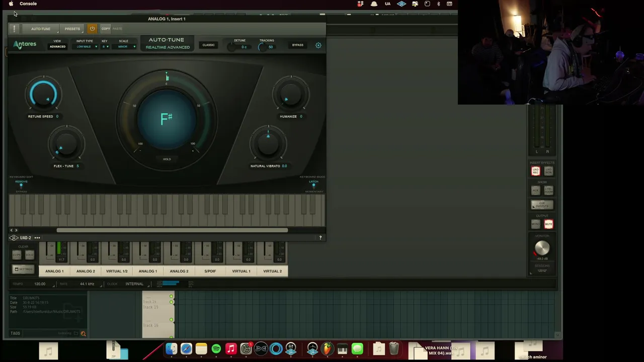The height and width of the screenshot is (362, 644).
Task: Open Auto-Tune settings gear
Action: click(318, 45)
